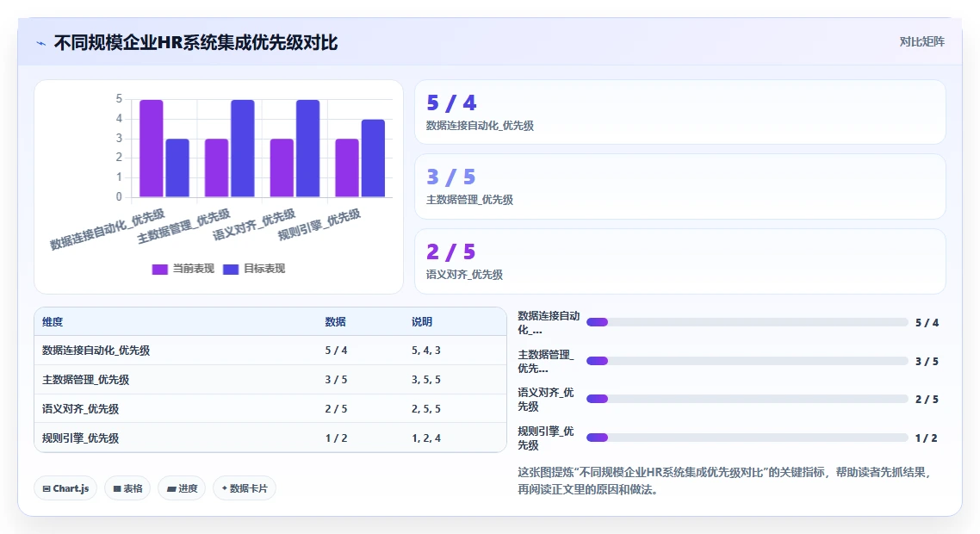Select table row 规则引擎_优先级
Image resolution: width=980 pixels, height=534 pixels.
tap(270, 438)
